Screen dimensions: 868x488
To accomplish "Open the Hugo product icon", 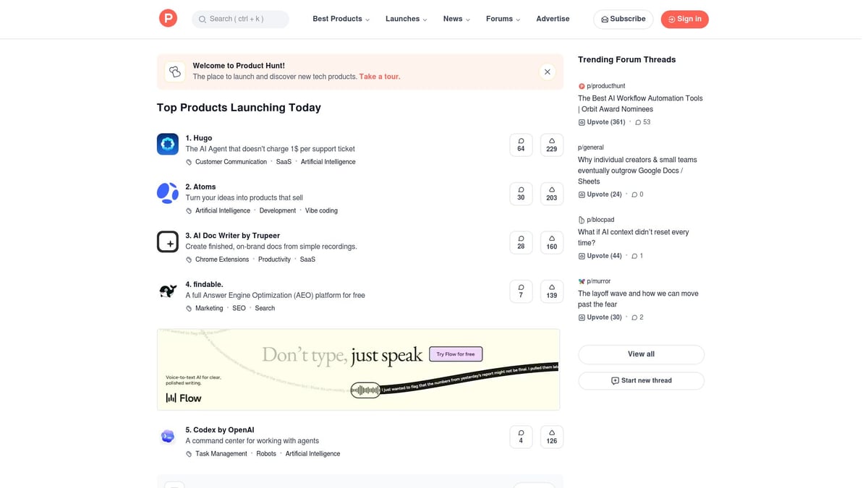I will 168,144.
